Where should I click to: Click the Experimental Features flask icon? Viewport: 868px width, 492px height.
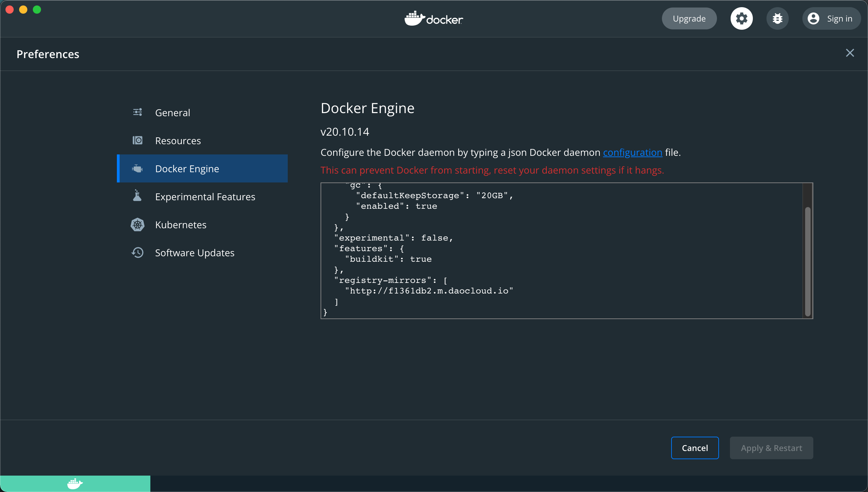137,196
